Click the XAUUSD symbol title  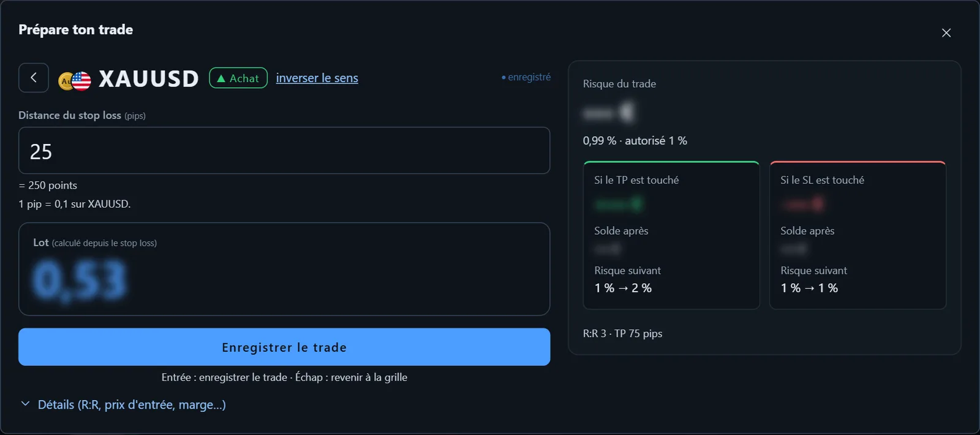pyautogui.click(x=149, y=79)
